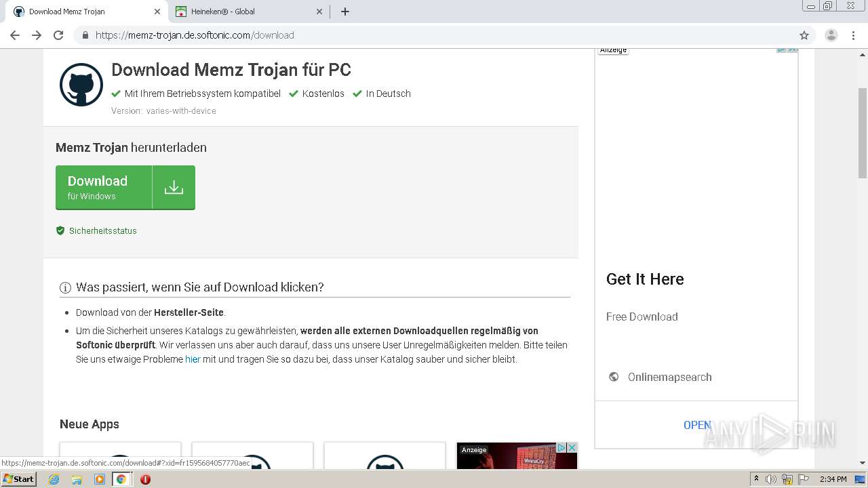Viewport: 868px width, 488px height.
Task: Click the green checkmark beside 'Kostenlos'
Action: [294, 94]
